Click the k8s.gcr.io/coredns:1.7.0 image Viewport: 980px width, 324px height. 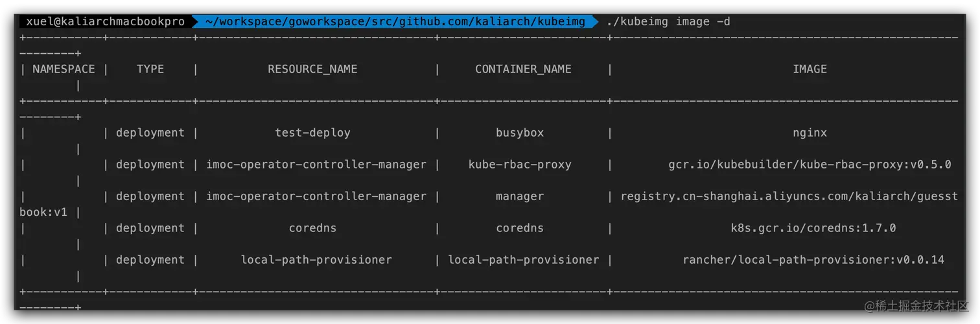click(x=813, y=228)
